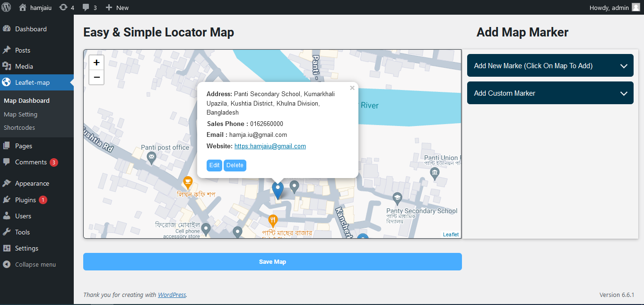Click the Media icon in sidebar

[x=7, y=66]
